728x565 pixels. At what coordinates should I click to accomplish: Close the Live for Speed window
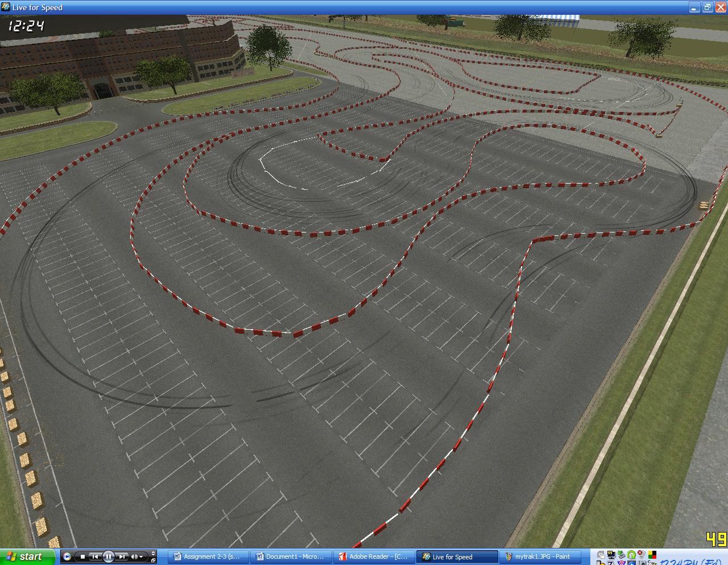[720, 7]
